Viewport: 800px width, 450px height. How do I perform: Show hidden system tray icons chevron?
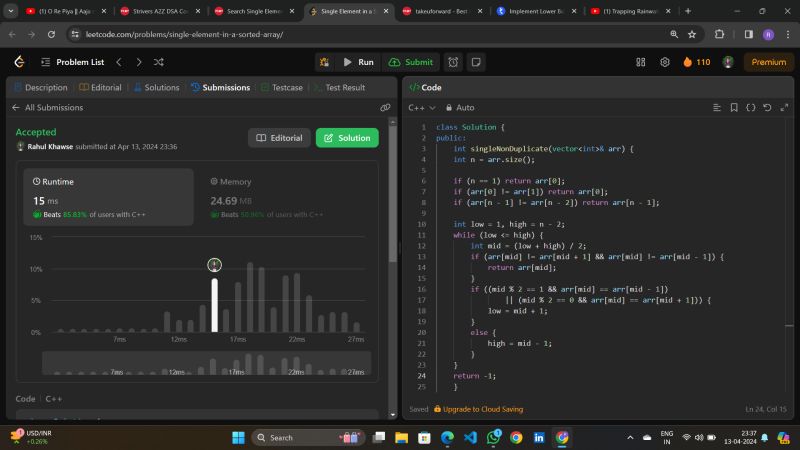[630, 437]
